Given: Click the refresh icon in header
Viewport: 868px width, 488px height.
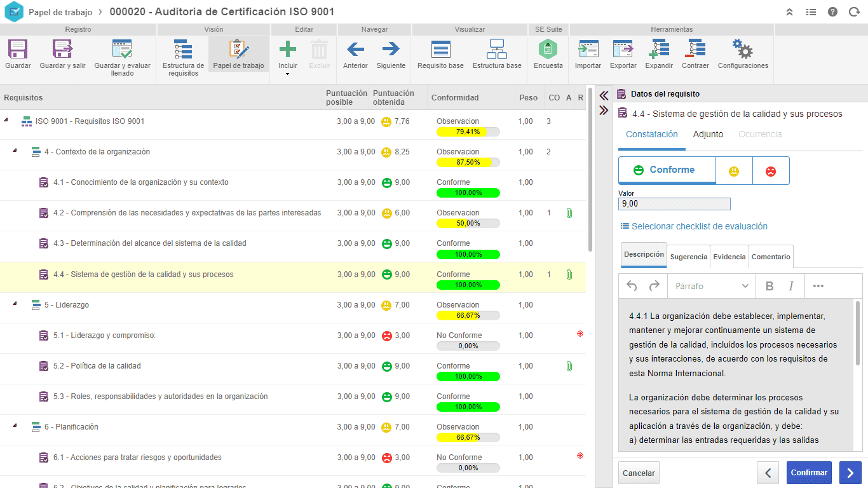Looking at the screenshot, I should coord(854,12).
